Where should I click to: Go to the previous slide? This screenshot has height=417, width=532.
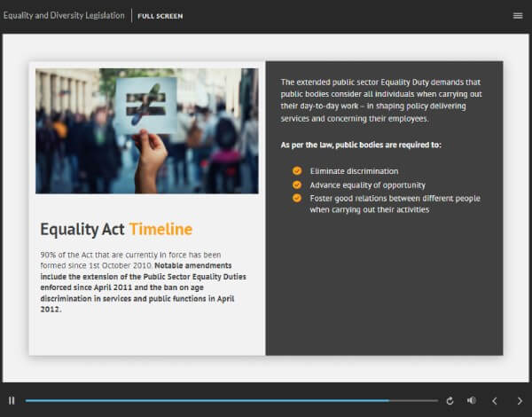coord(495,401)
